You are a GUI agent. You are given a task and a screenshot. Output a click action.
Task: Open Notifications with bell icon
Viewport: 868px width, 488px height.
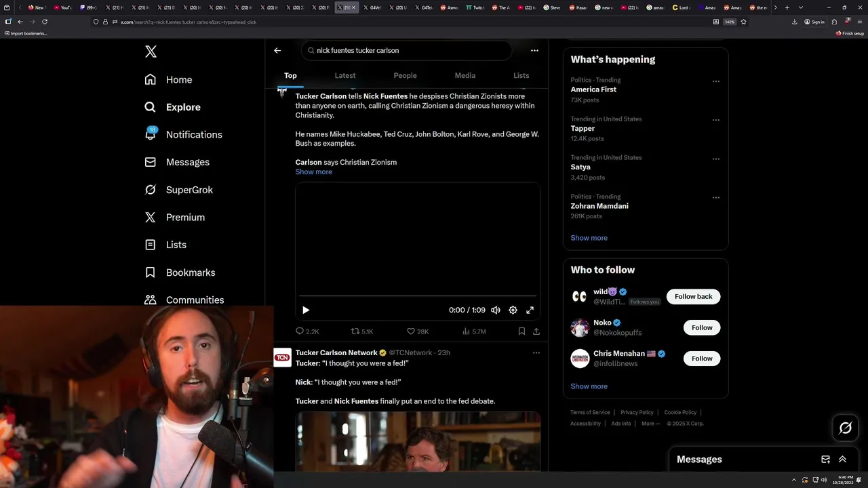[183, 134]
